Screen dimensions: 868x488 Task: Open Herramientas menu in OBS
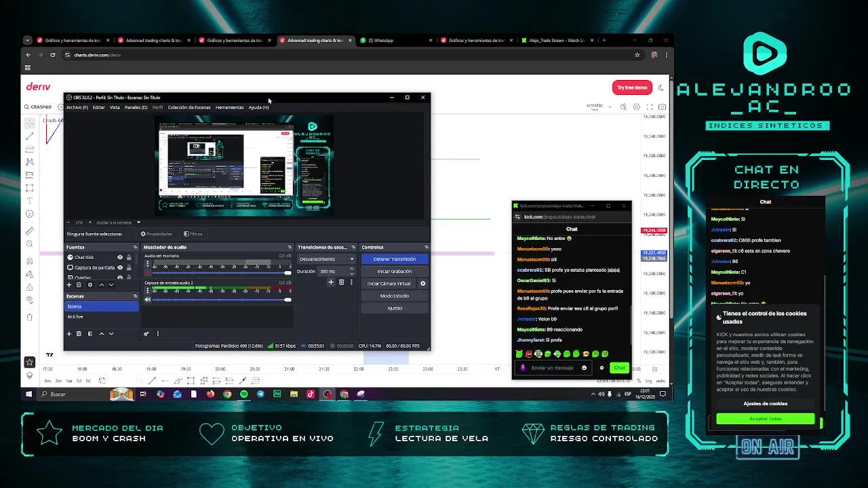click(229, 107)
